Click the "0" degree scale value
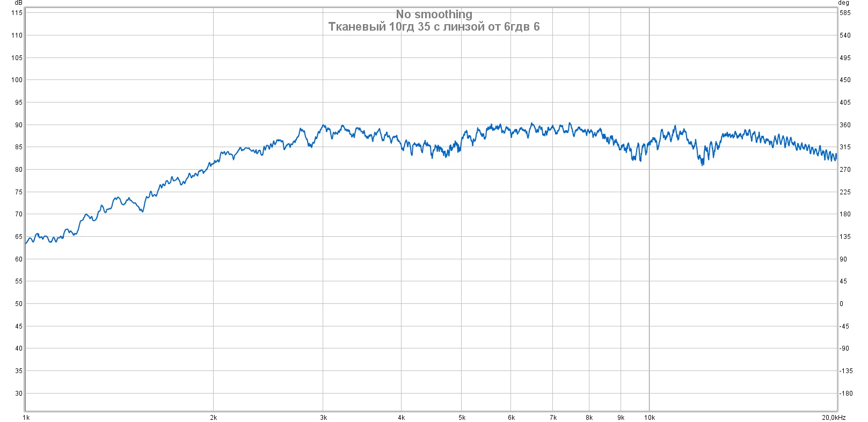The image size is (868, 422). [842, 304]
